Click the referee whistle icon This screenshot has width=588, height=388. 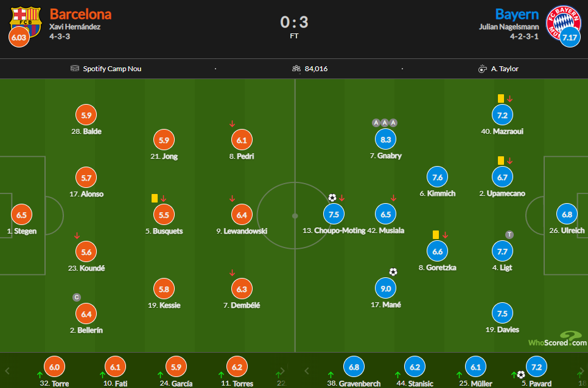pos(482,69)
